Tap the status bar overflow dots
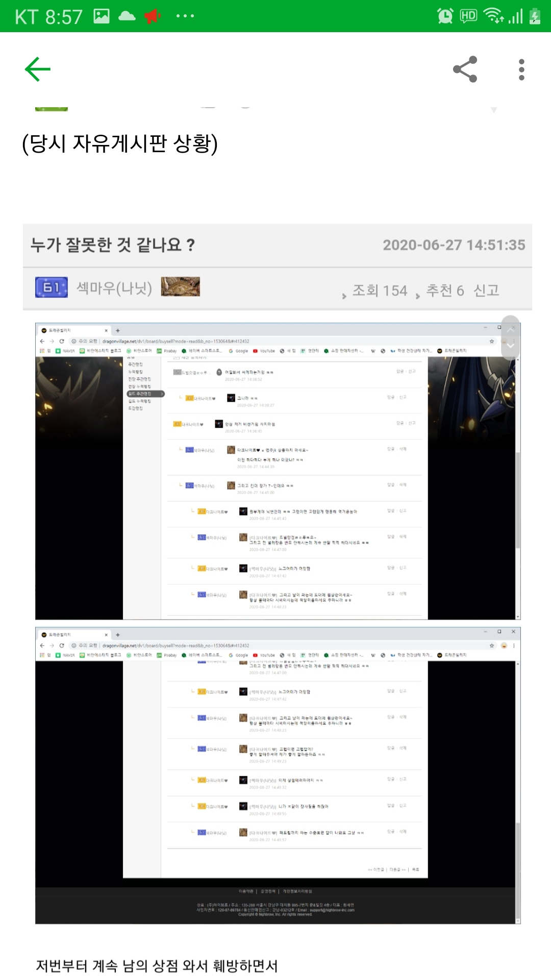Viewport: 551px width, 980px height. point(185,16)
